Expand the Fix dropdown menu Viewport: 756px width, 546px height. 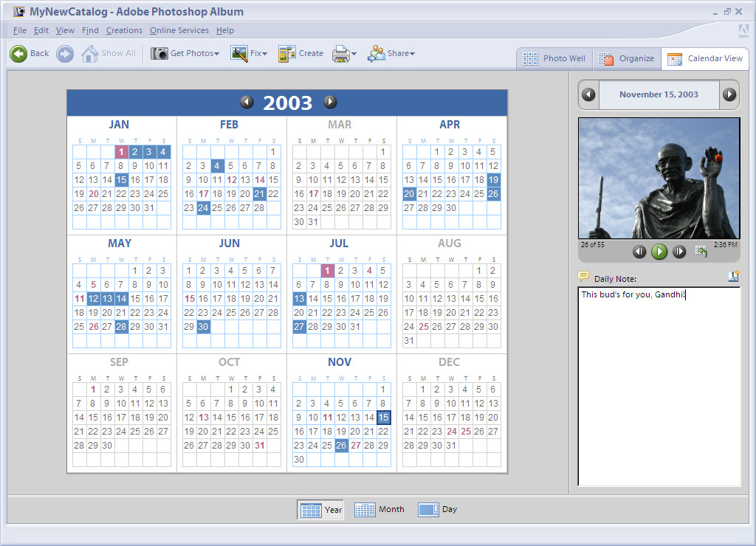[x=250, y=53]
